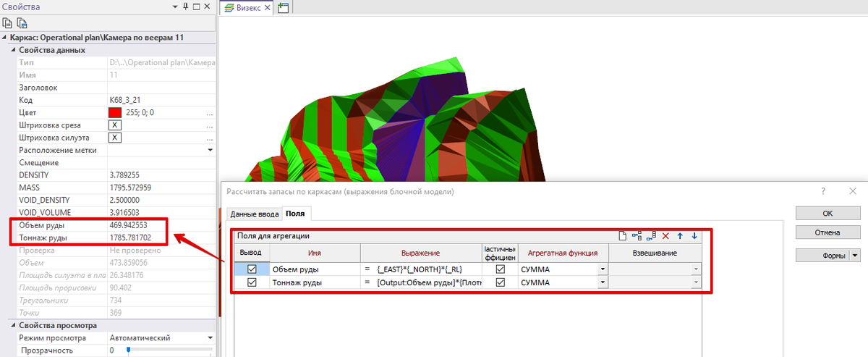Open aggregate function dropdown for Тоннаж руды
Image resolution: width=868 pixels, height=357 pixels.
(602, 283)
